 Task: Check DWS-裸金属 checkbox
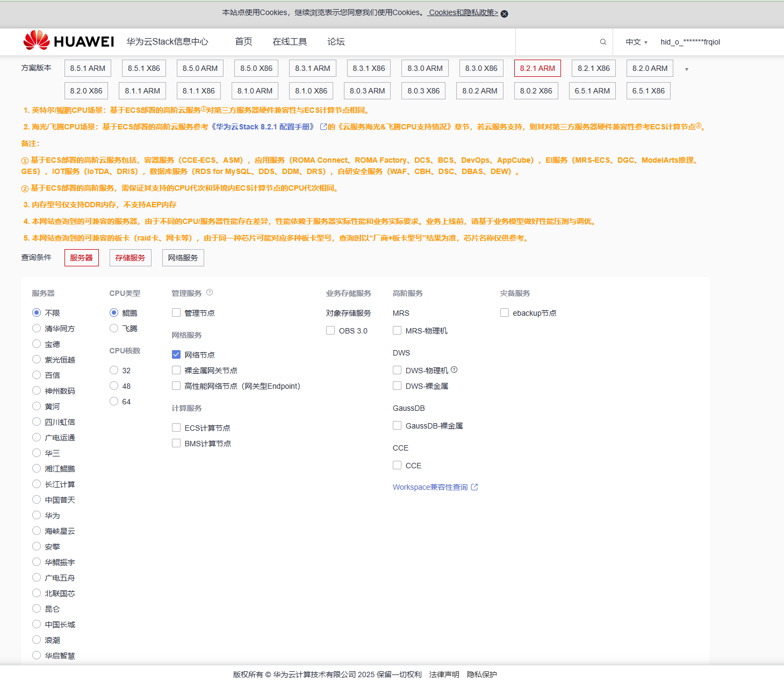(397, 386)
